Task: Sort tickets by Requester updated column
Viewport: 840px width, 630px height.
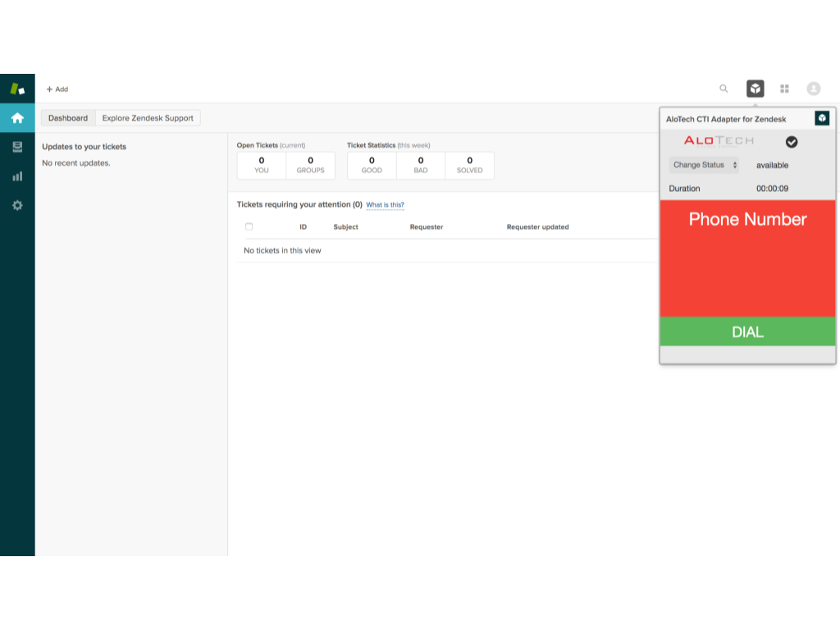Action: [537, 227]
